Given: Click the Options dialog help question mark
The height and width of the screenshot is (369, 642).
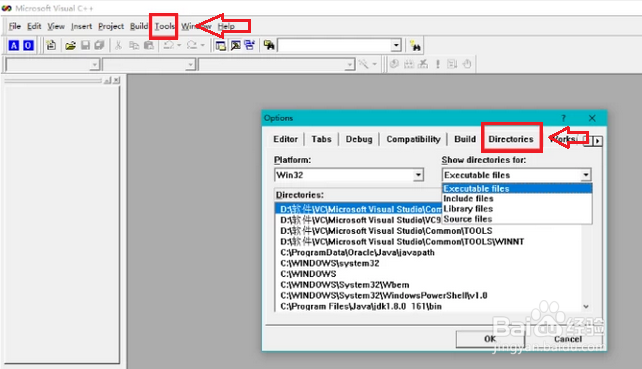Looking at the screenshot, I should tap(563, 118).
